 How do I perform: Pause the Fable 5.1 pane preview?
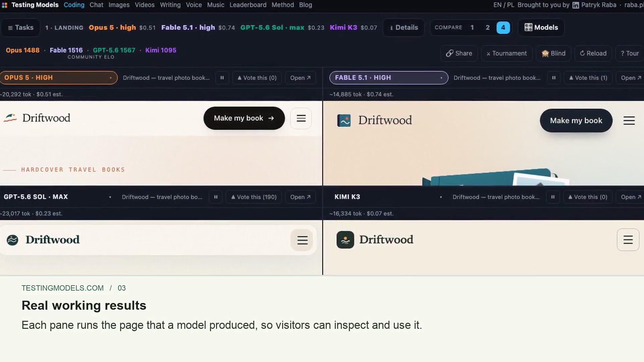[554, 78]
